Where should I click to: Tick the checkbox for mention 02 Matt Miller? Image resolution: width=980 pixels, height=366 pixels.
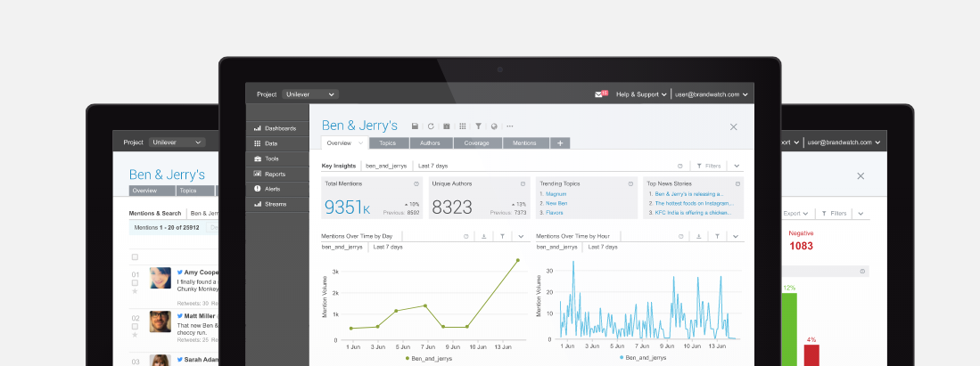135,326
